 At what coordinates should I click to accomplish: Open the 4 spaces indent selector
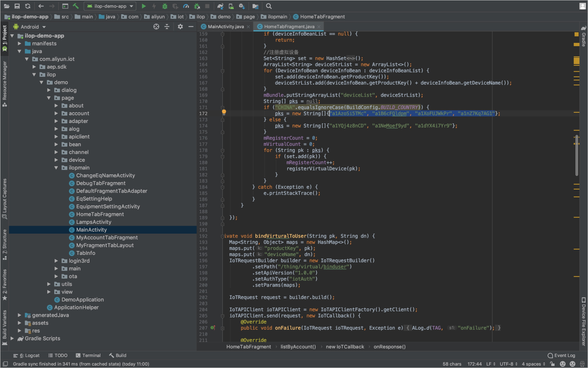(x=533, y=364)
